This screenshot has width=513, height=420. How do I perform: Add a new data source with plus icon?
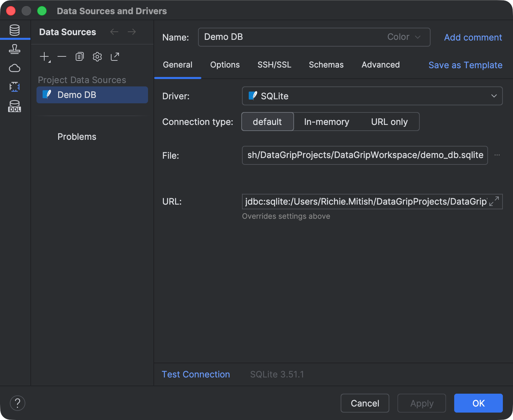[x=44, y=56]
